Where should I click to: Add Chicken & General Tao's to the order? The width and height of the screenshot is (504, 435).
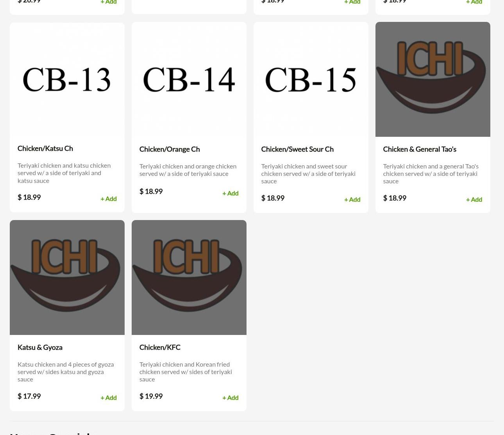tap(474, 199)
